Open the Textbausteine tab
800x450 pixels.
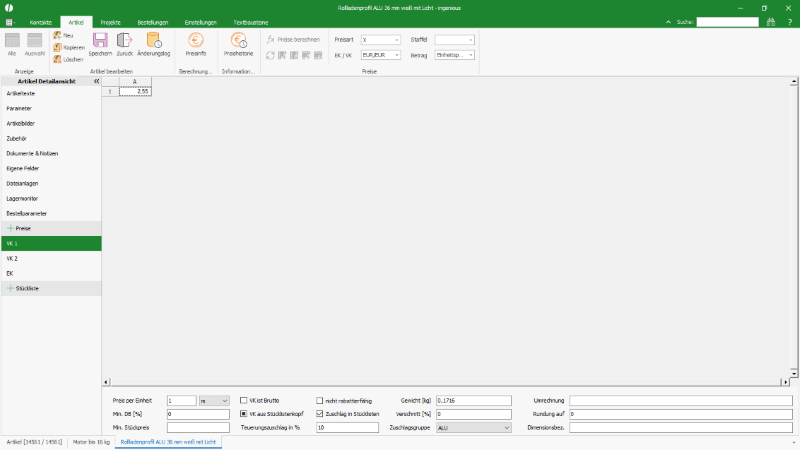(x=251, y=22)
